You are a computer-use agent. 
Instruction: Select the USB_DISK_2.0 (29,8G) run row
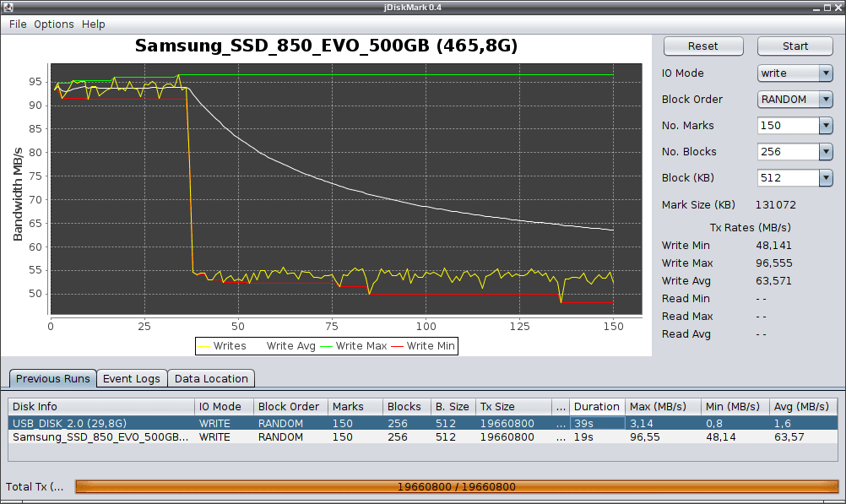tap(422, 424)
